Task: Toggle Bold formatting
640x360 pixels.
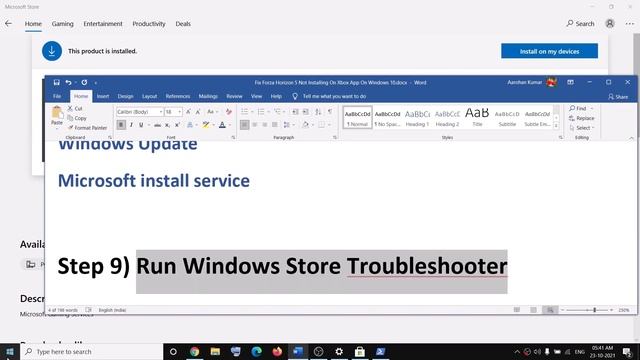Action: (121, 125)
